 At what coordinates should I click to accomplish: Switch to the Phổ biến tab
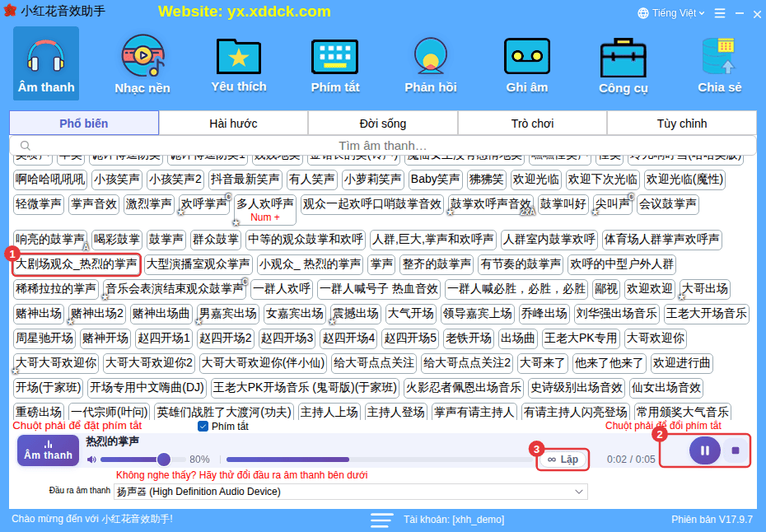84,123
